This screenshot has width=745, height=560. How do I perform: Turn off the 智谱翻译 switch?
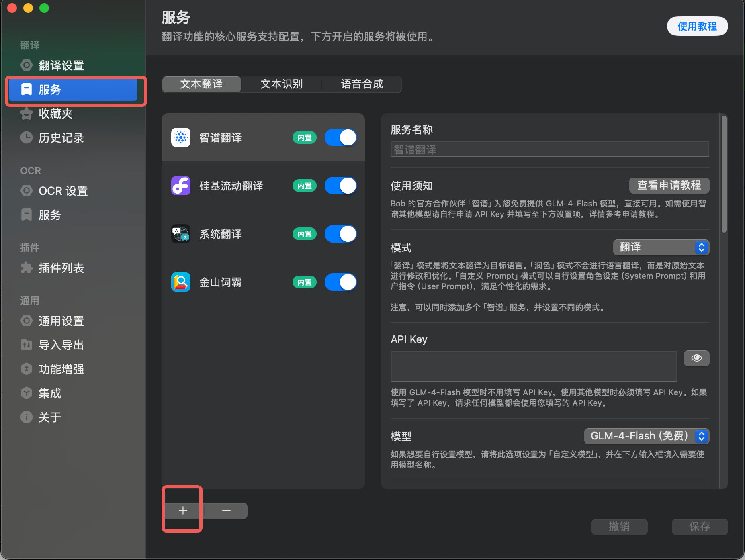(x=340, y=137)
